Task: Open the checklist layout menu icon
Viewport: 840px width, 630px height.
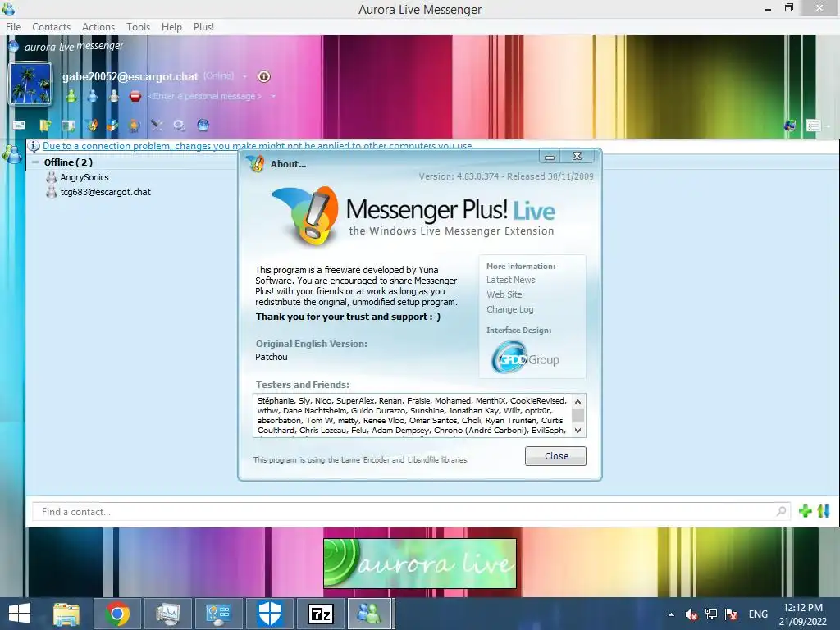Action: (814, 126)
